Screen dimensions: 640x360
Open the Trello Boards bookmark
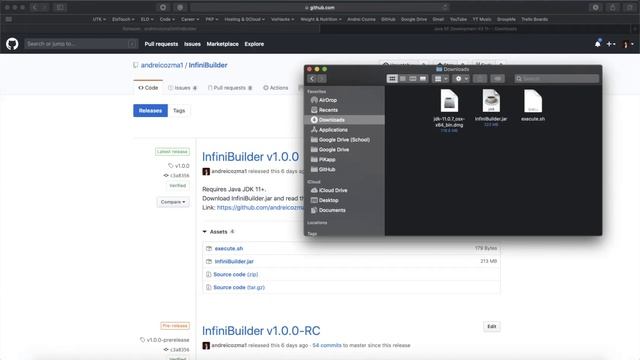[534, 19]
